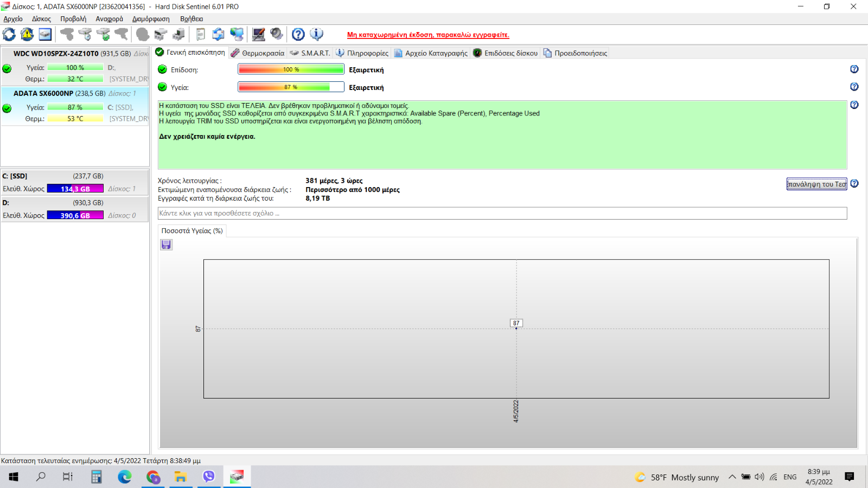Click the drive with computer tower icon
Viewport: 868px width, 488px height.
coord(178,35)
